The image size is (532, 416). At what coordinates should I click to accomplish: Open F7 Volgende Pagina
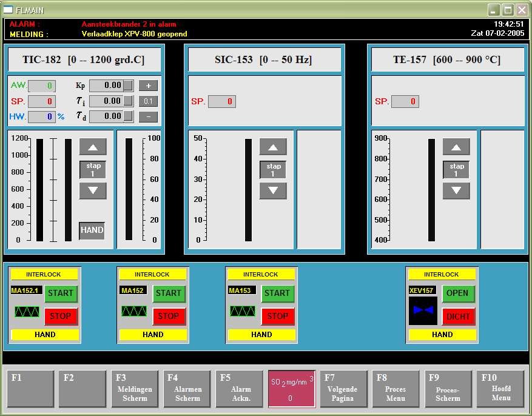tap(343, 389)
